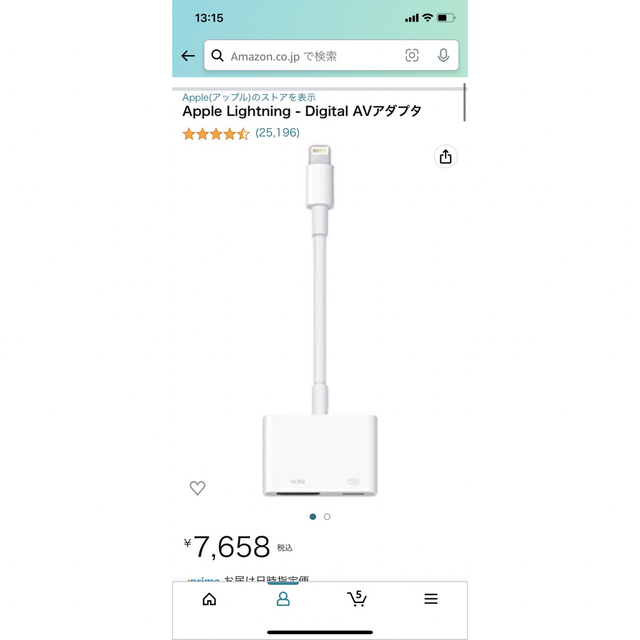Share this product via share icon
This screenshot has height=640, width=640.
tap(445, 156)
